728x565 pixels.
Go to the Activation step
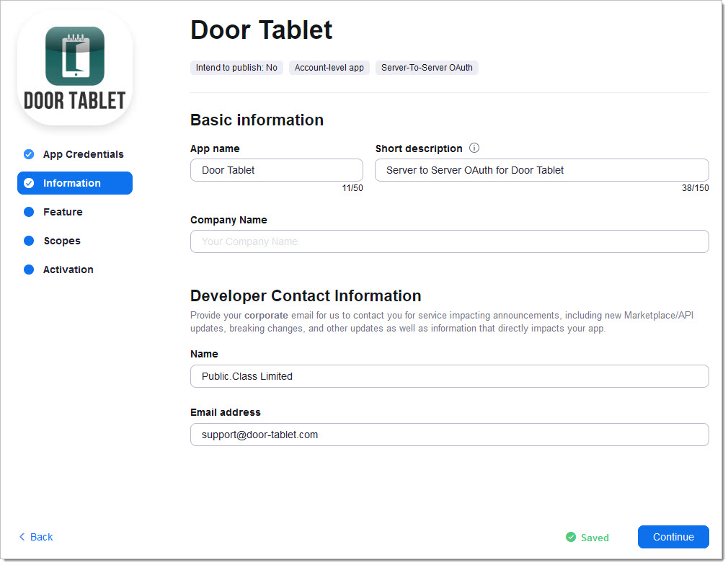coord(75,270)
